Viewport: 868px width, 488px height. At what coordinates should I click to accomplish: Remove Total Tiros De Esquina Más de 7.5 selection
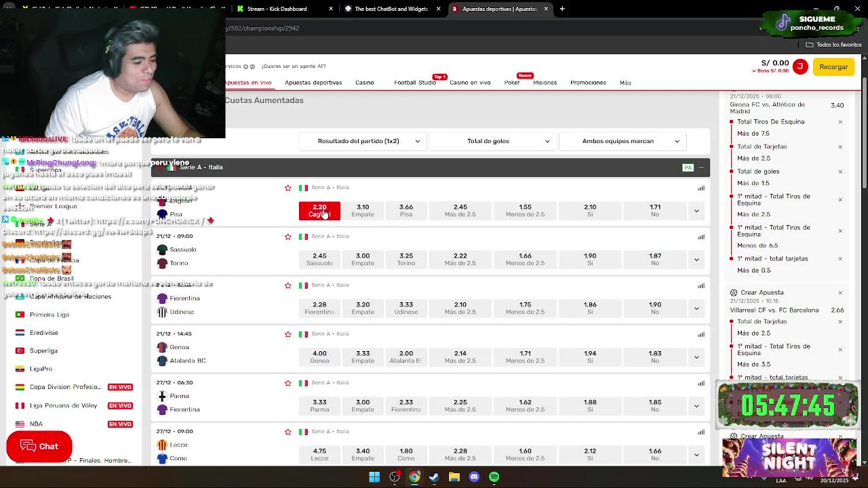pyautogui.click(x=840, y=122)
